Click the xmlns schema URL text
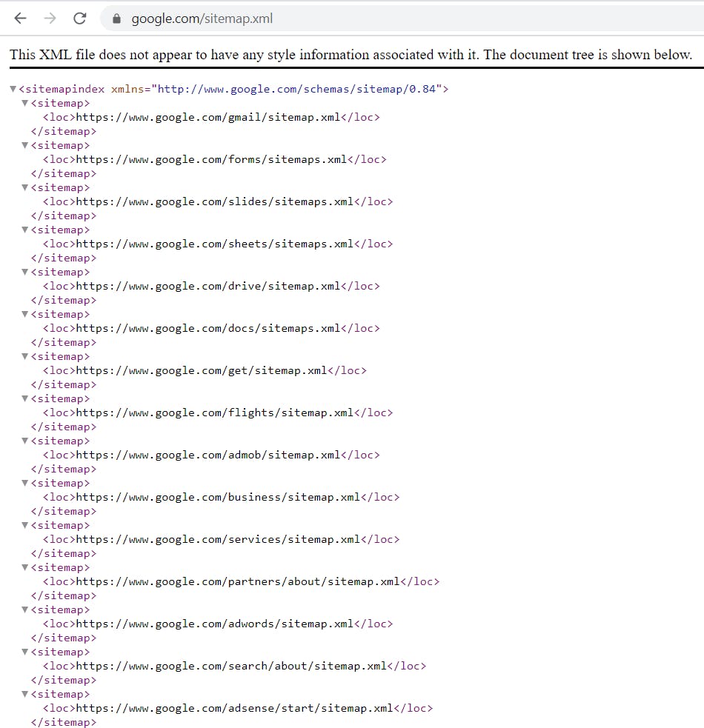Screen dimensions: 704x728 click(296, 89)
